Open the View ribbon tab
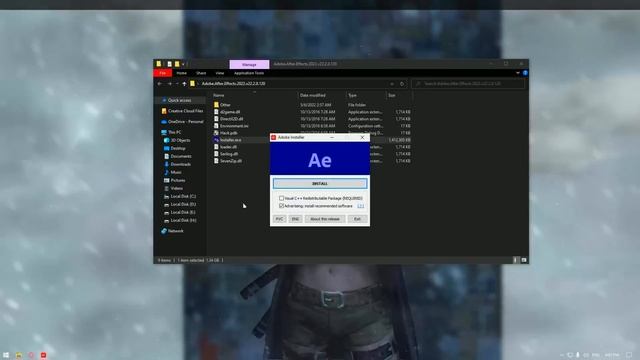This screenshot has height=360, width=640. [220, 73]
